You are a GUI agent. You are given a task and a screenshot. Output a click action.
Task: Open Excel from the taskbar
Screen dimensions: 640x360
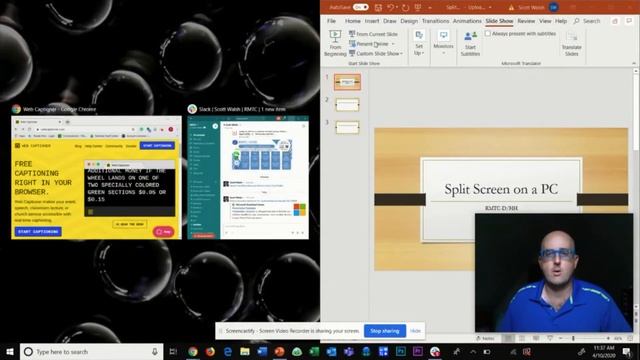pyautogui.click(x=314, y=351)
